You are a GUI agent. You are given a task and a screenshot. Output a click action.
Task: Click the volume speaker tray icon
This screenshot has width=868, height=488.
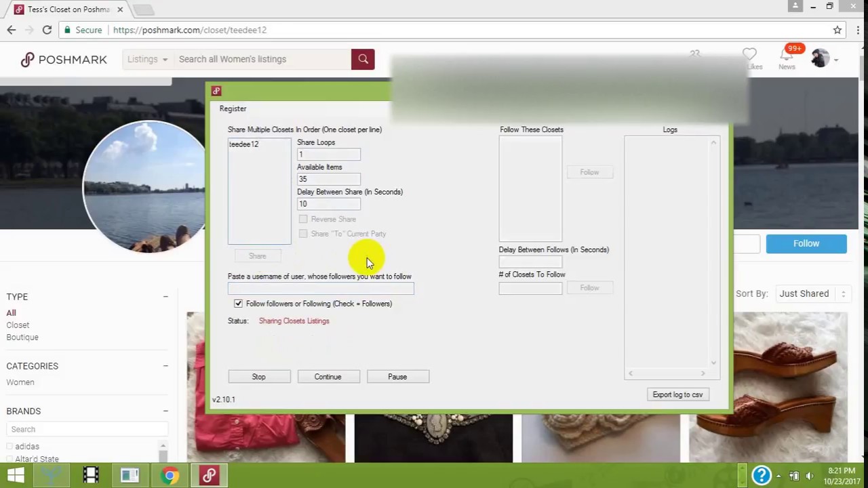pyautogui.click(x=810, y=476)
